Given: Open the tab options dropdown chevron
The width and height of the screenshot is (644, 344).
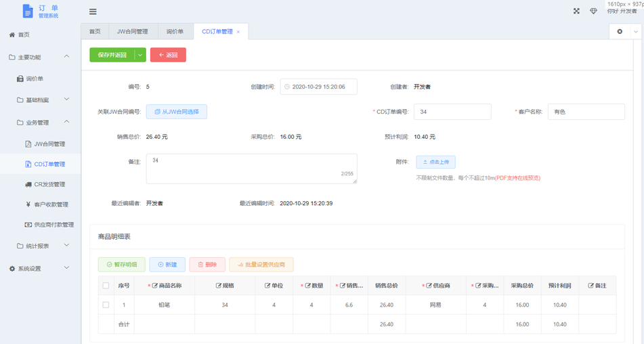Looking at the screenshot, I should click(636, 32).
